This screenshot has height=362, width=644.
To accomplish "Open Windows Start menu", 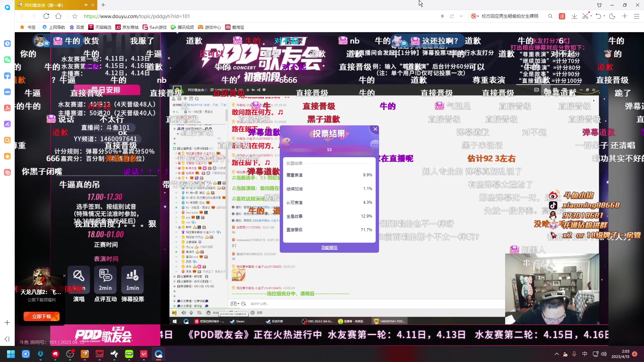I will (x=11, y=354).
